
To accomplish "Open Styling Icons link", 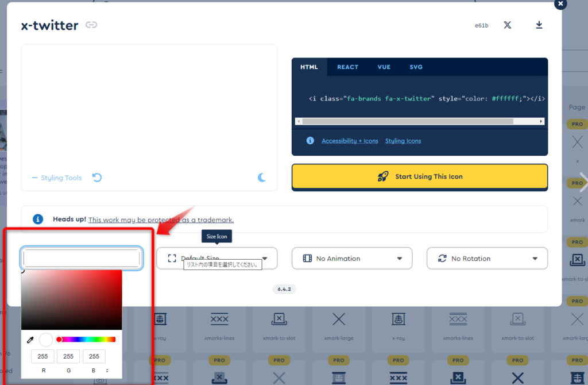I will [x=403, y=141].
